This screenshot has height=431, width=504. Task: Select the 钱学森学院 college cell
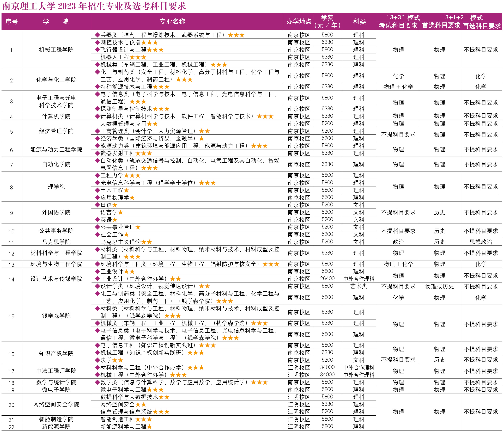tap(56, 316)
